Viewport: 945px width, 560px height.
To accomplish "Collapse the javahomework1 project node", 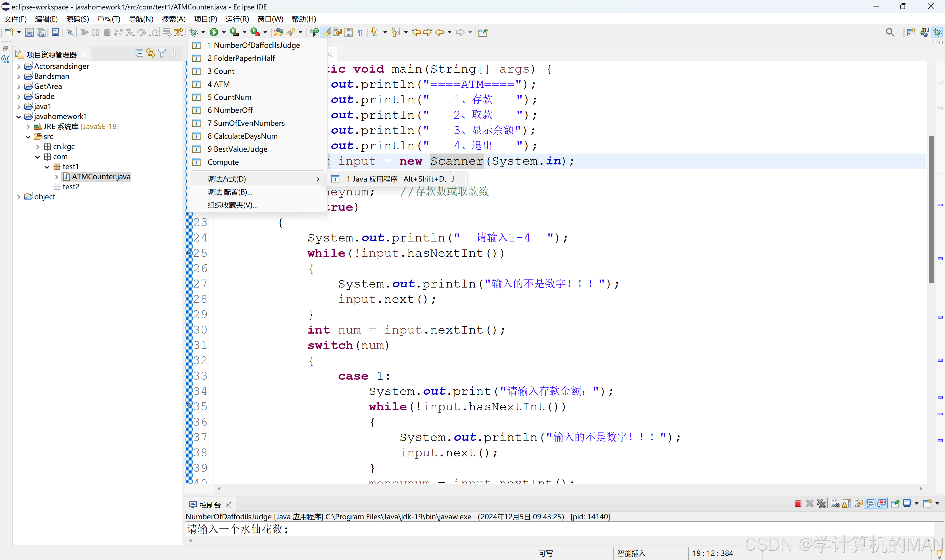I will click(x=18, y=116).
